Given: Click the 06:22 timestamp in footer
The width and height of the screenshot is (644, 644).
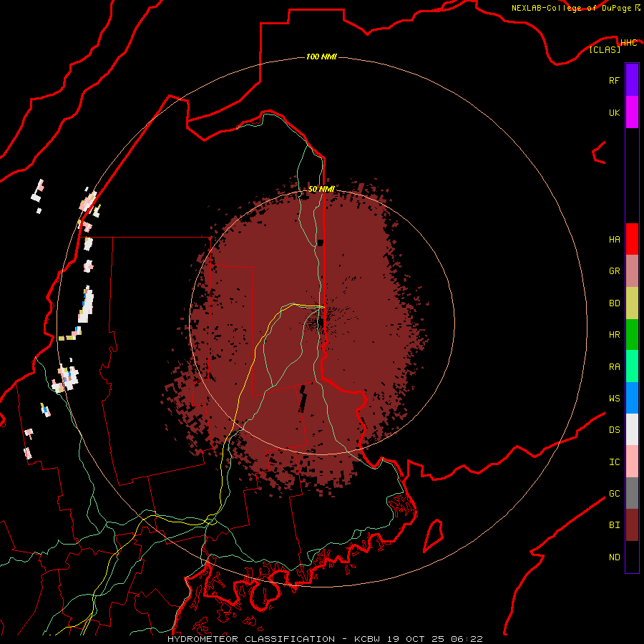Looking at the screenshot, I should pyautogui.click(x=467, y=639).
